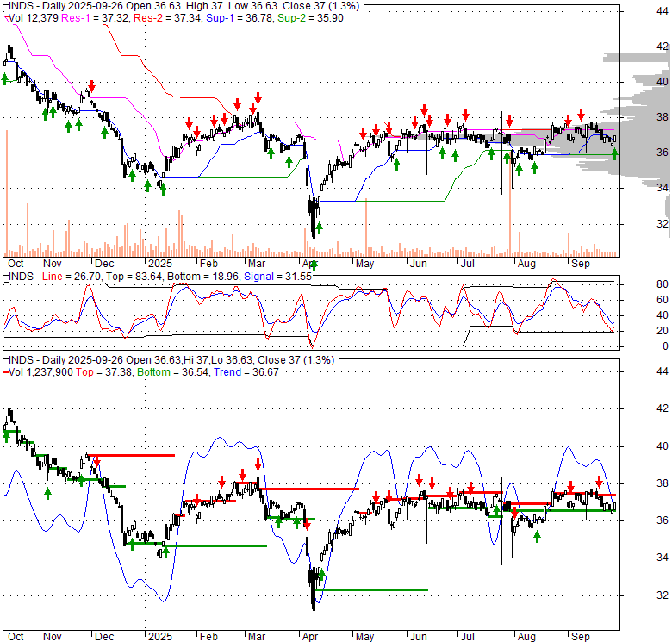Click the 2025 label on bottom chart time axis
Screen dimensions: 672x642
coord(160,637)
